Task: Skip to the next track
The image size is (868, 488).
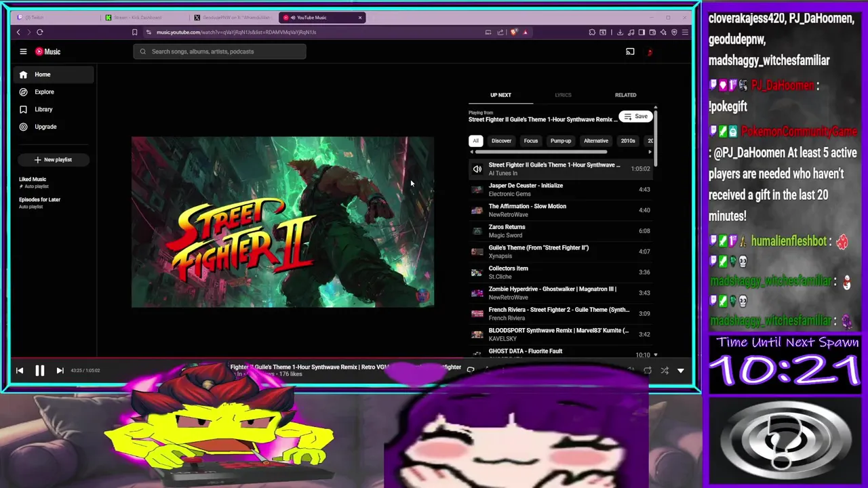Action: (x=60, y=371)
